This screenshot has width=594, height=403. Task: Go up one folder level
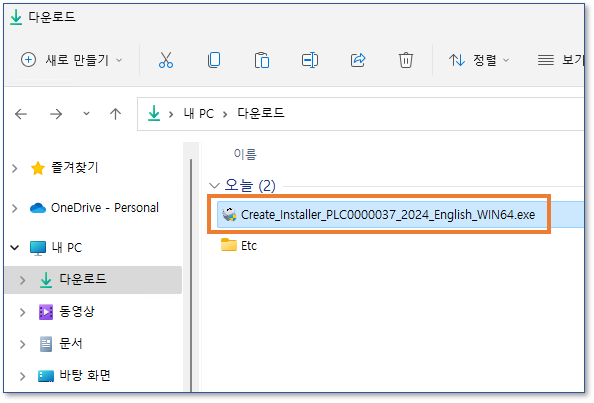pos(115,114)
